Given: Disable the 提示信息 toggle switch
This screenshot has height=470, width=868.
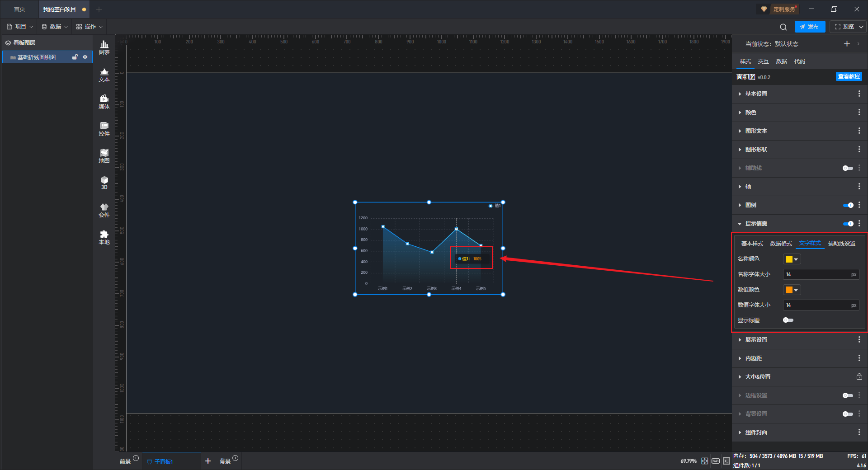Looking at the screenshot, I should pos(848,224).
